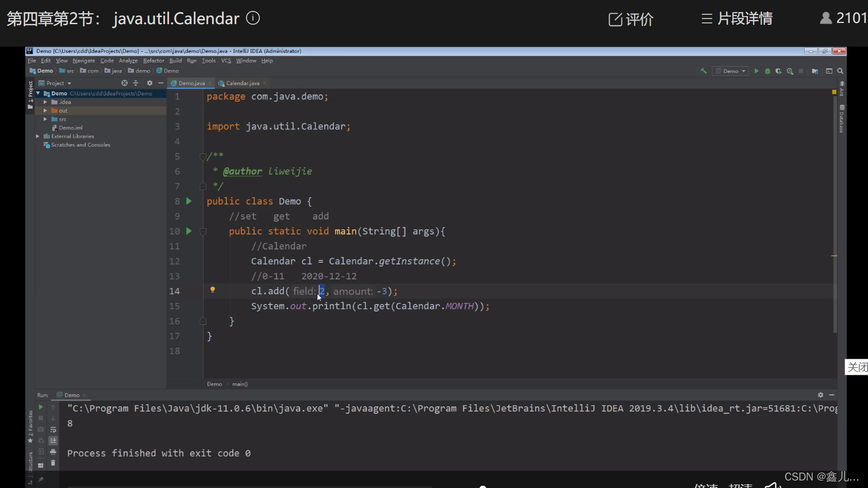Viewport: 868px width, 488px height.
Task: Select the Demo.java editor tab
Action: click(191, 83)
